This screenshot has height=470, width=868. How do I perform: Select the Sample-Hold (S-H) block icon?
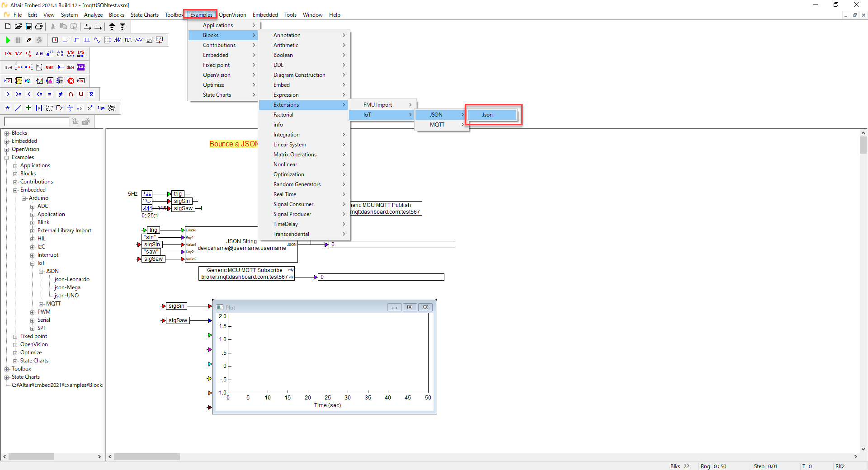coord(39,53)
